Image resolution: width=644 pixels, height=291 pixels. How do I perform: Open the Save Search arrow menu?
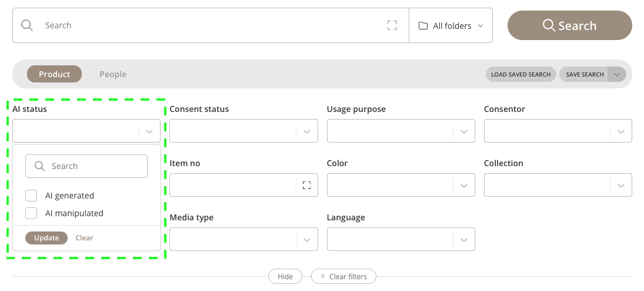pyautogui.click(x=617, y=74)
